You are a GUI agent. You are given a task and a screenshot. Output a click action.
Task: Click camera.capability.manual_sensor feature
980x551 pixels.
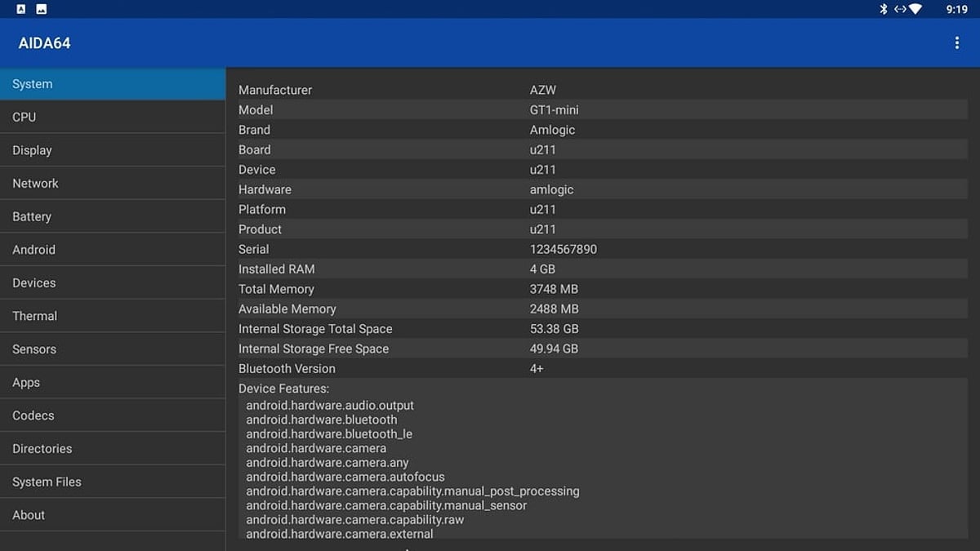tap(386, 505)
